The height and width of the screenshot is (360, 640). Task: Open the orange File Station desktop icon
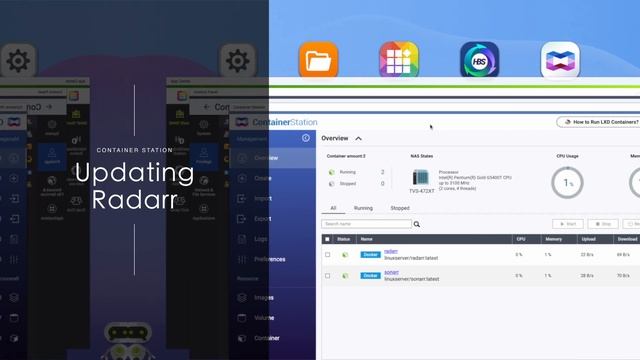[x=318, y=60]
